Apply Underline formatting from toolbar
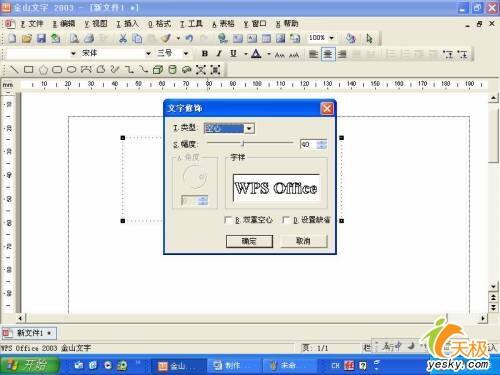Screen dimensions: 500x375 pyautogui.click(x=234, y=54)
